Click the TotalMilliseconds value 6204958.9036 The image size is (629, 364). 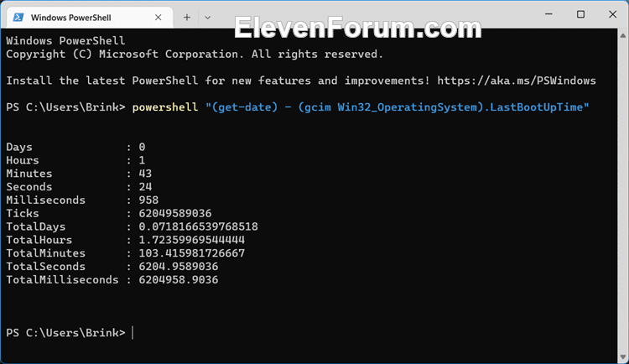[x=179, y=279]
